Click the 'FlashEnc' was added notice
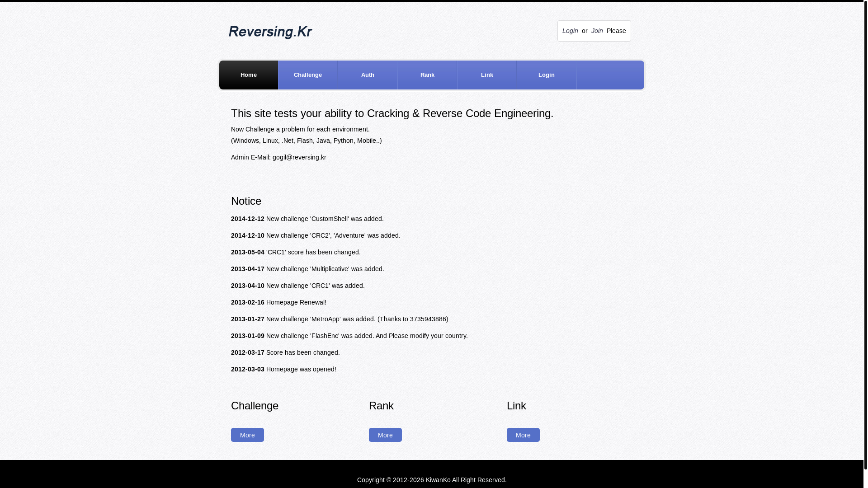 (349, 336)
